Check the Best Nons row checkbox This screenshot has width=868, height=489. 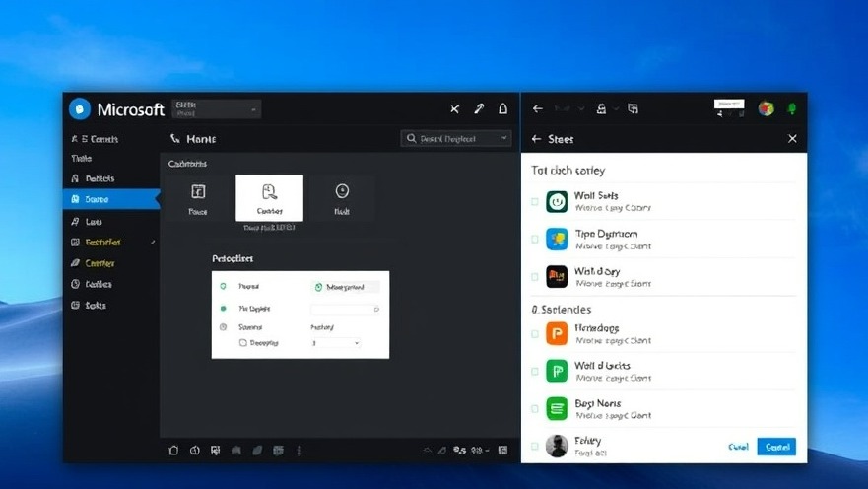[x=535, y=409]
